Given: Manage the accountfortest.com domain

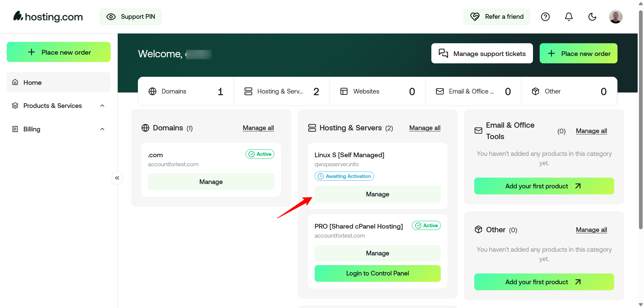Looking at the screenshot, I should pos(211,182).
